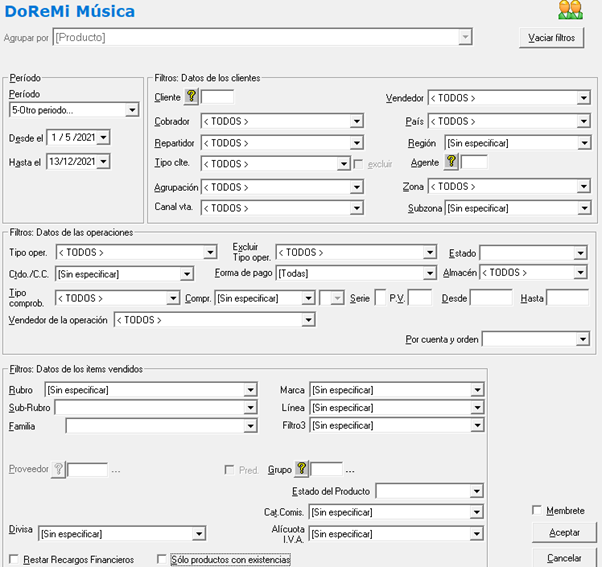
Task: Toggle Sólo productos con existencias checkbox
Action: (x=163, y=560)
